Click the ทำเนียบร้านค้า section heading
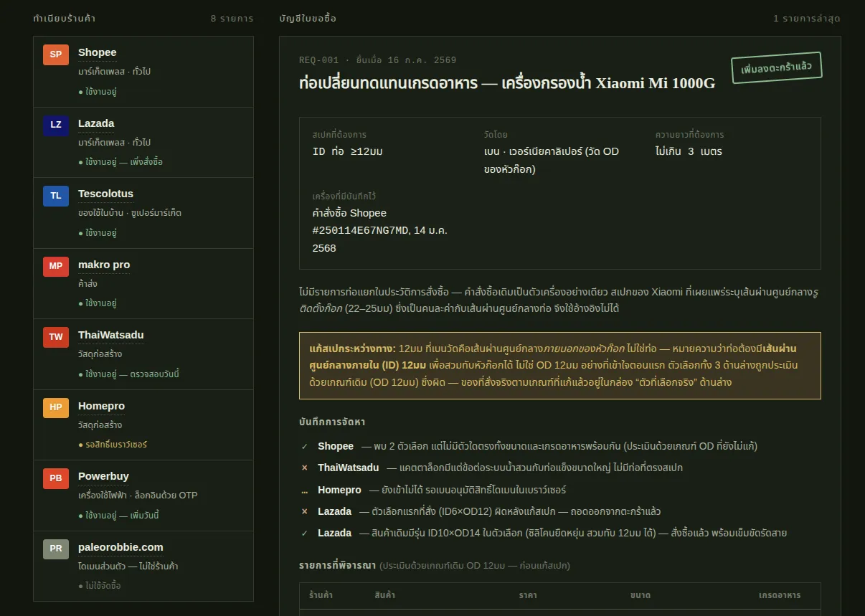865x616 pixels. 65,18
